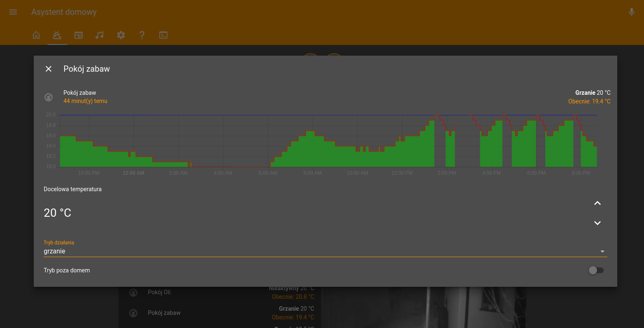644x328 pixels.
Task: Decrease target temperature with down chevron
Action: [598, 223]
